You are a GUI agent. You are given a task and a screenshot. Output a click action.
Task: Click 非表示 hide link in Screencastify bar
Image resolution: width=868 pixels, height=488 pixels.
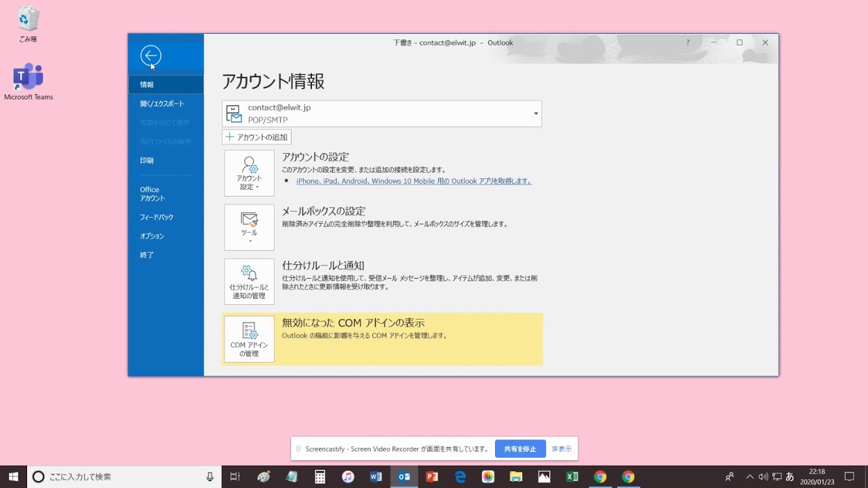[561, 449]
